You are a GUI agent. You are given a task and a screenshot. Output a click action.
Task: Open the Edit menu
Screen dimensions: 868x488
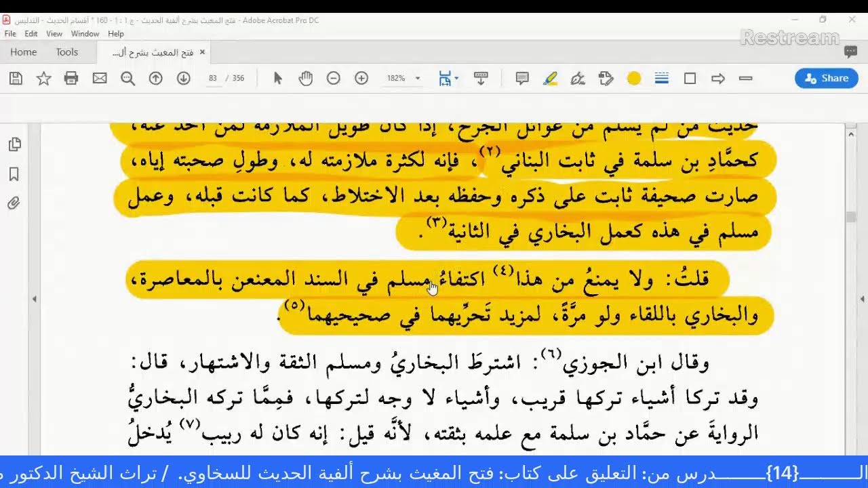(31, 34)
